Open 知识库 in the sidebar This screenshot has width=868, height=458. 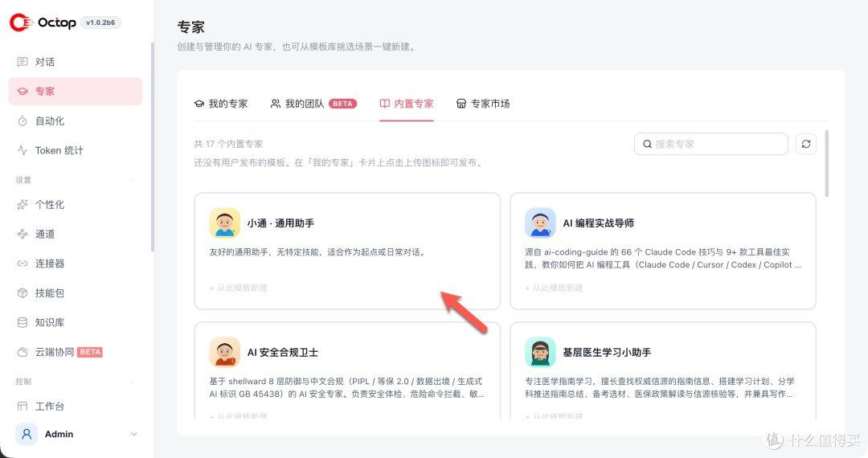76,322
